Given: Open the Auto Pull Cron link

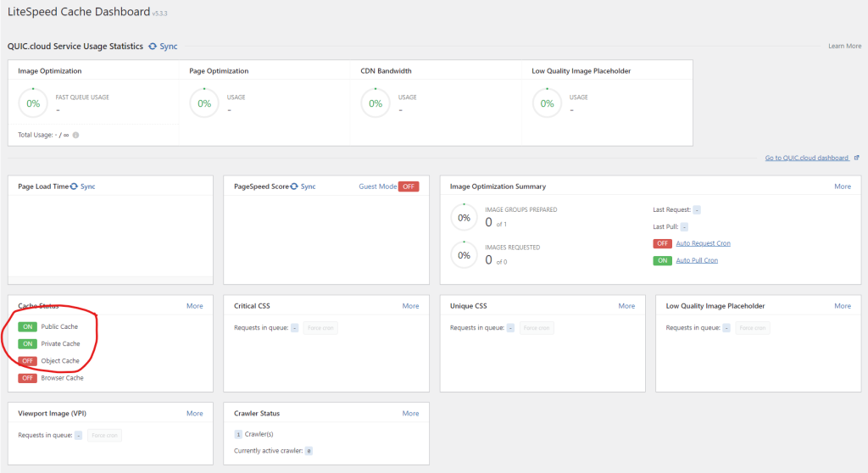Looking at the screenshot, I should 697,260.
